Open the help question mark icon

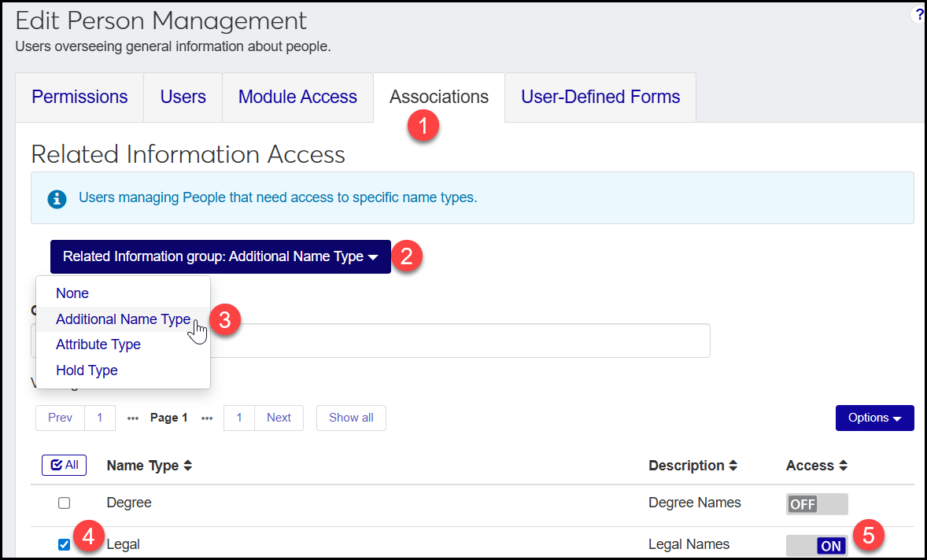tap(919, 15)
